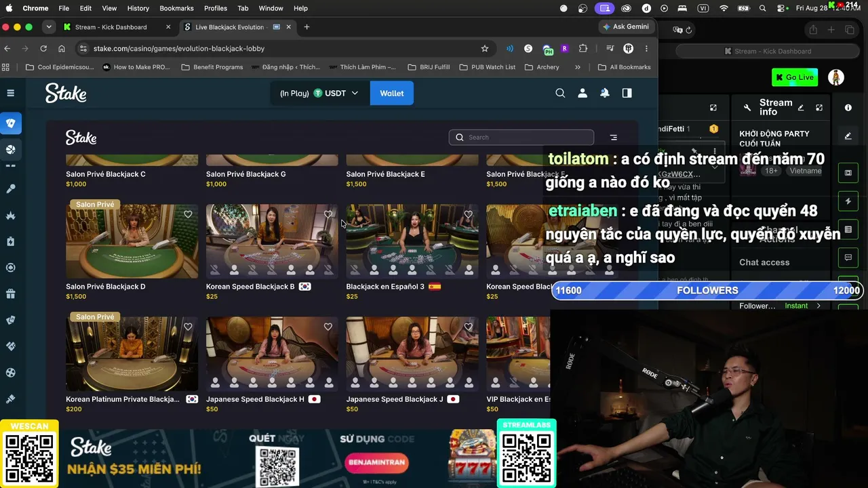Open the Chrome apps grid icon
Image resolution: width=868 pixels, height=488 pixels.
[x=6, y=67]
